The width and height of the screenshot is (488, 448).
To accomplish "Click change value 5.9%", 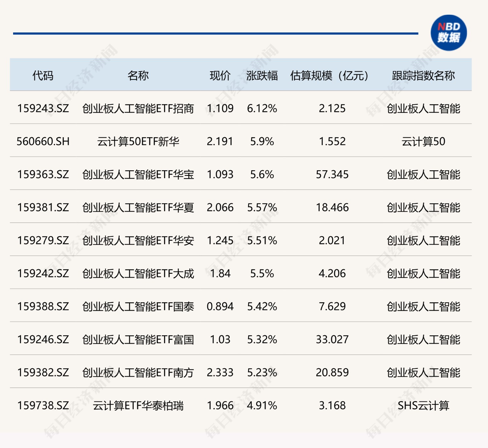I will tap(262, 141).
